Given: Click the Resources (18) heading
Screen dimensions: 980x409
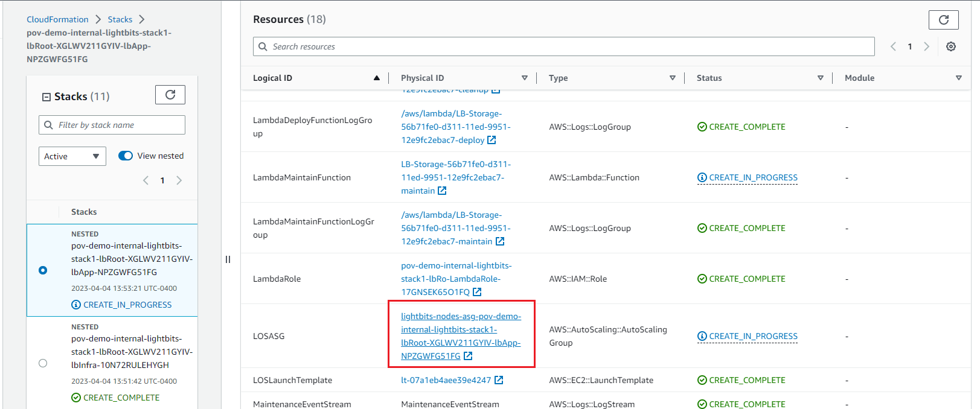Looking at the screenshot, I should click(x=289, y=19).
